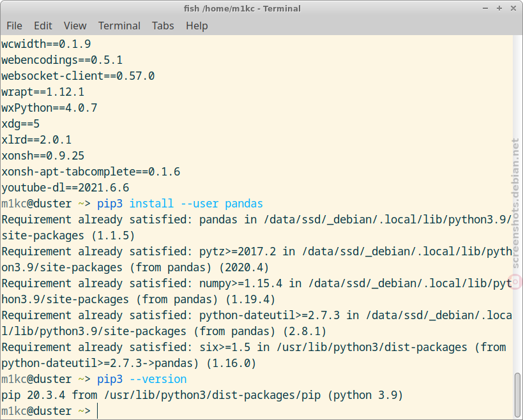Click the window title bar text

pos(242,8)
